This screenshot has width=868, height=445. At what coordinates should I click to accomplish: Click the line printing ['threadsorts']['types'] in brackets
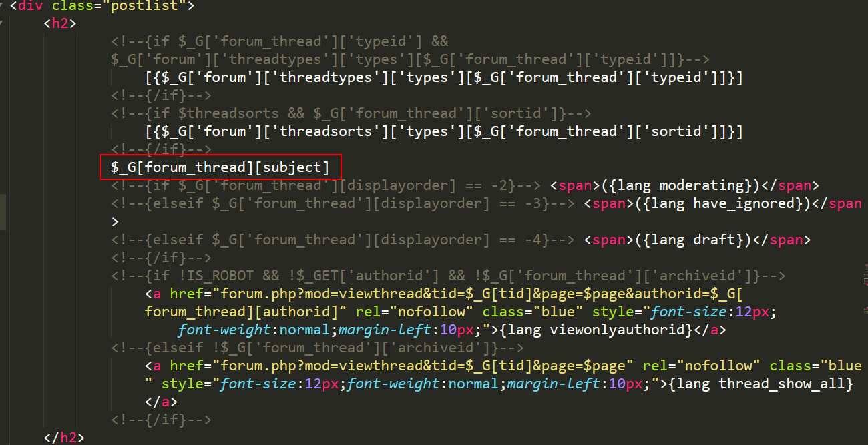point(444,131)
